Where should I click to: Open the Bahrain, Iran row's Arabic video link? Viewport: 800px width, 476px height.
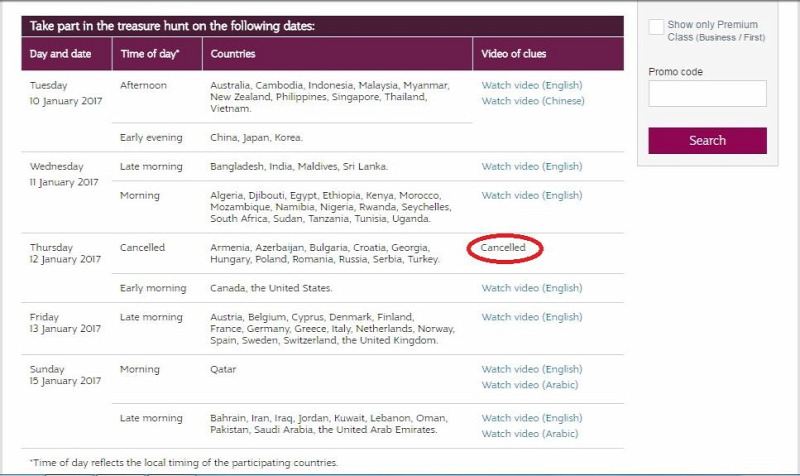pos(530,434)
